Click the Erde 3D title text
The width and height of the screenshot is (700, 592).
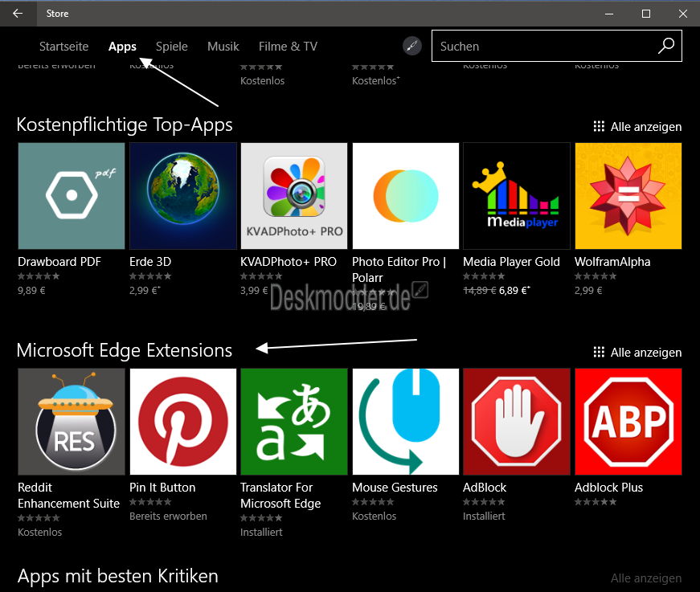(150, 261)
